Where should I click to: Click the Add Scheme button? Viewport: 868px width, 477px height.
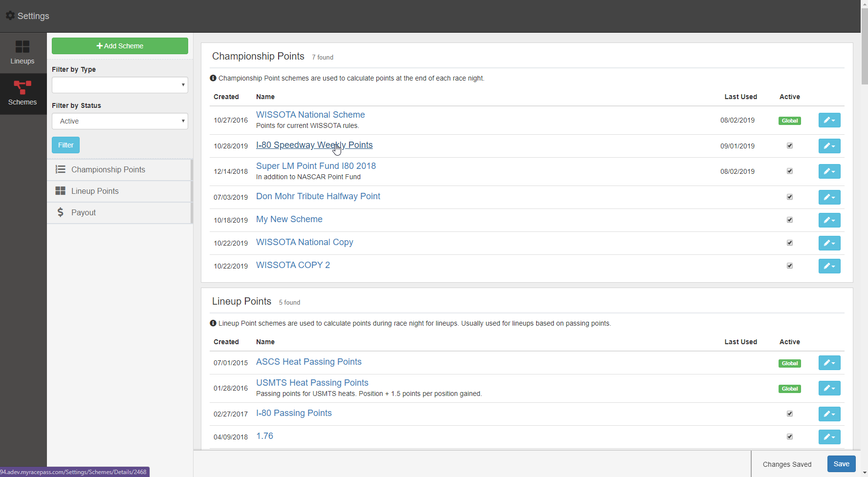pos(119,45)
